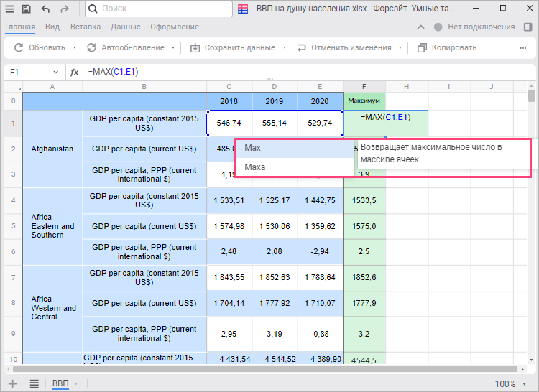Collapse the ribbon with the chevron
This screenshot has height=392, width=539.
pos(422,27)
